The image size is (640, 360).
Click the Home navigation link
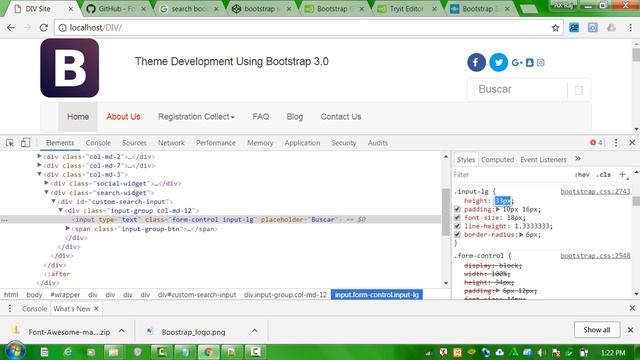pos(78,117)
